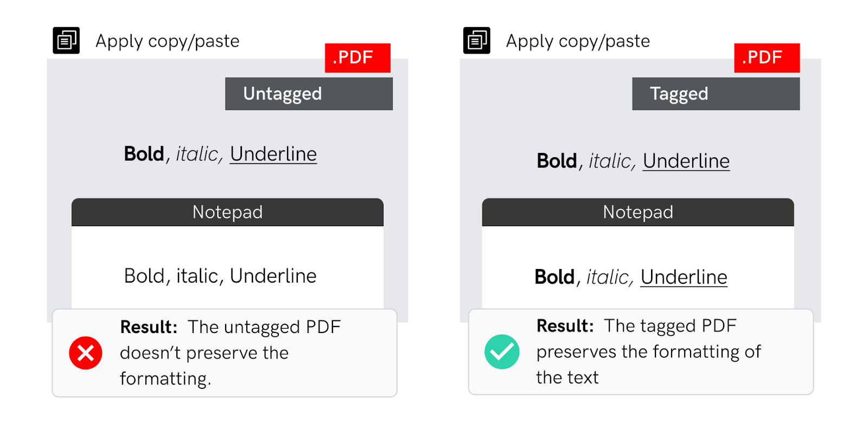Click the green checkmark result icon

click(502, 351)
